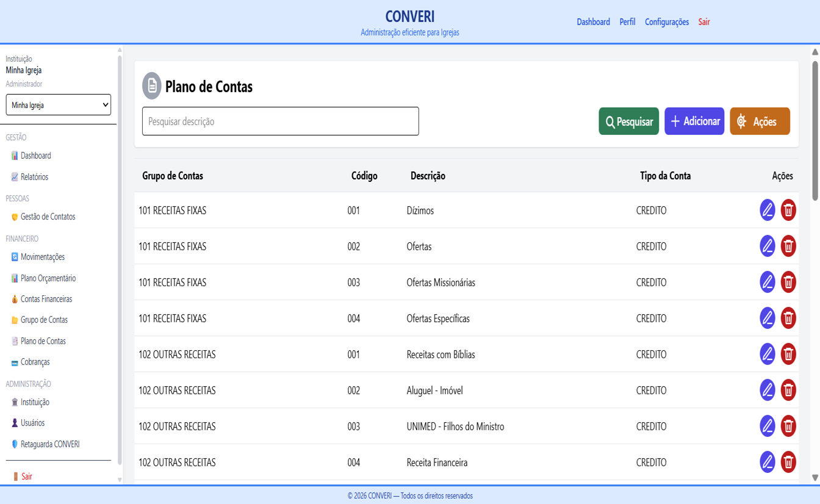
Task: Click the Plano de Contas document icon
Action: pyautogui.click(x=152, y=86)
